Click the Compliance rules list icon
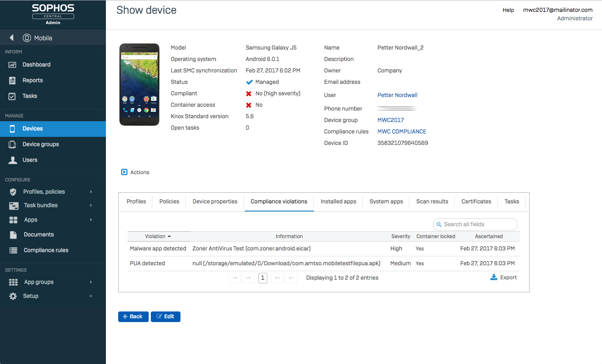Viewport: 602px width, 364px height. pos(14,250)
